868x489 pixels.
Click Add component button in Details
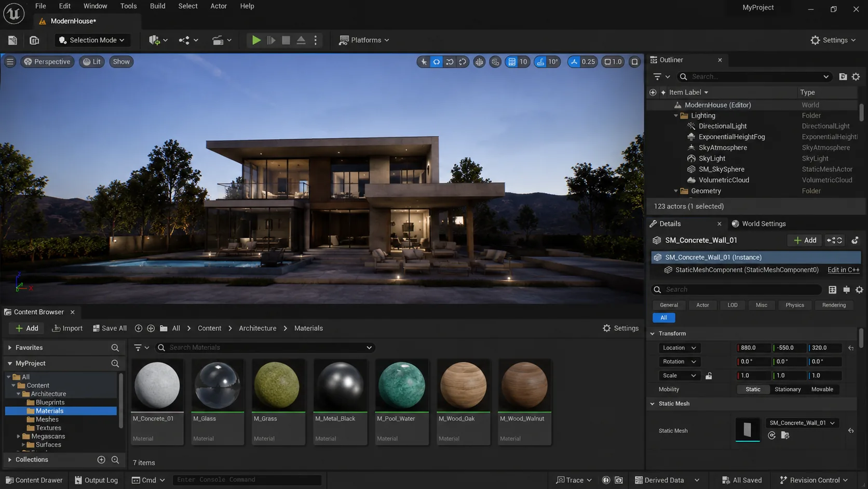coord(805,240)
